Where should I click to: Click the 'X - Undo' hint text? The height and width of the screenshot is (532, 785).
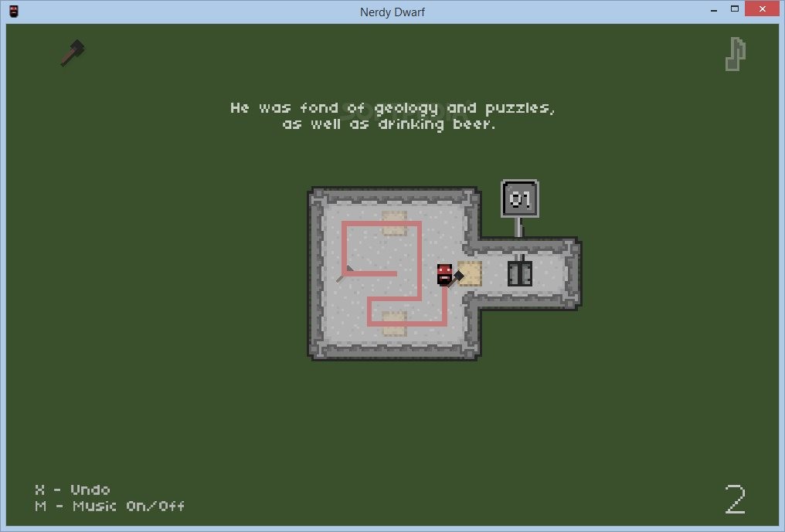(x=73, y=490)
